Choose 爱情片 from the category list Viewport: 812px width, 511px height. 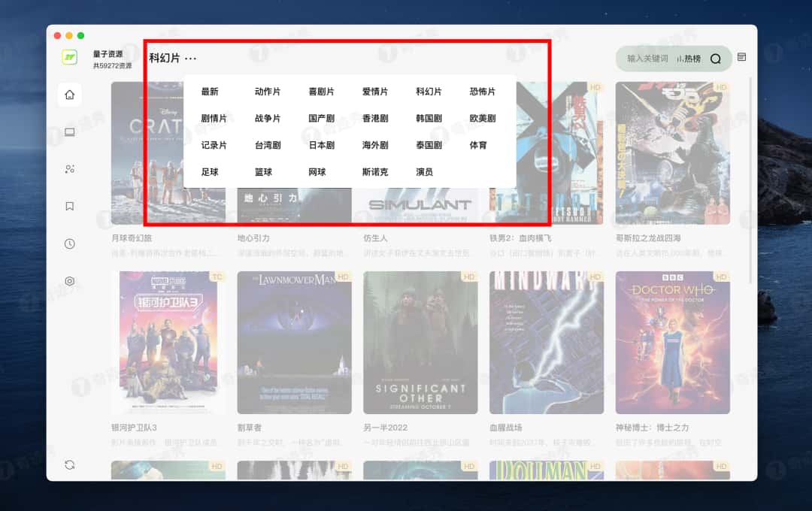375,92
